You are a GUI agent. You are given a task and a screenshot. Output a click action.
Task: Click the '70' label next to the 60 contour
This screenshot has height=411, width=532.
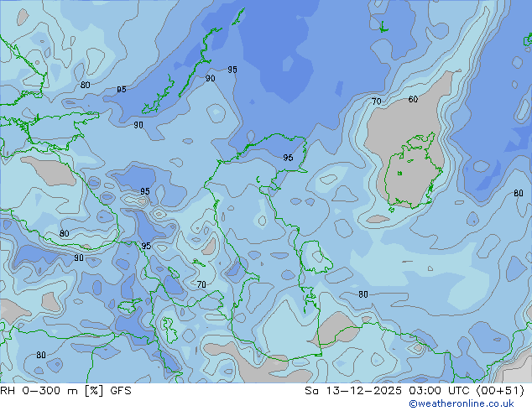[x=376, y=101]
